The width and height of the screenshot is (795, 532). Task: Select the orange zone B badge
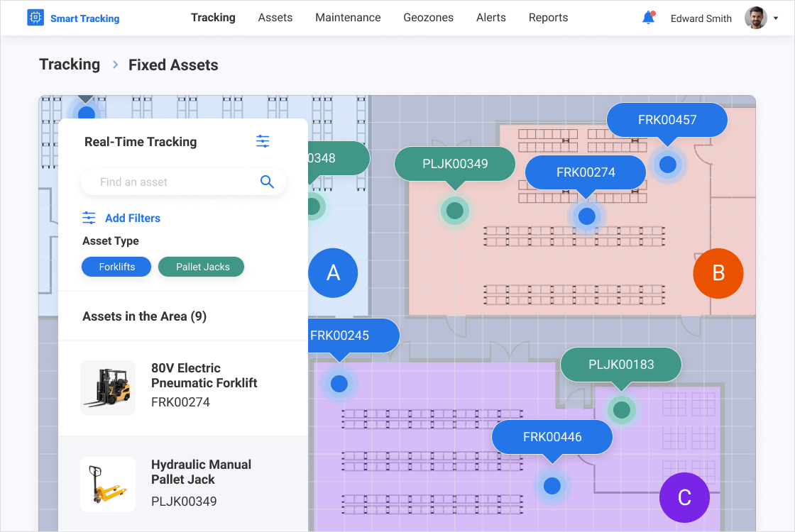click(718, 273)
